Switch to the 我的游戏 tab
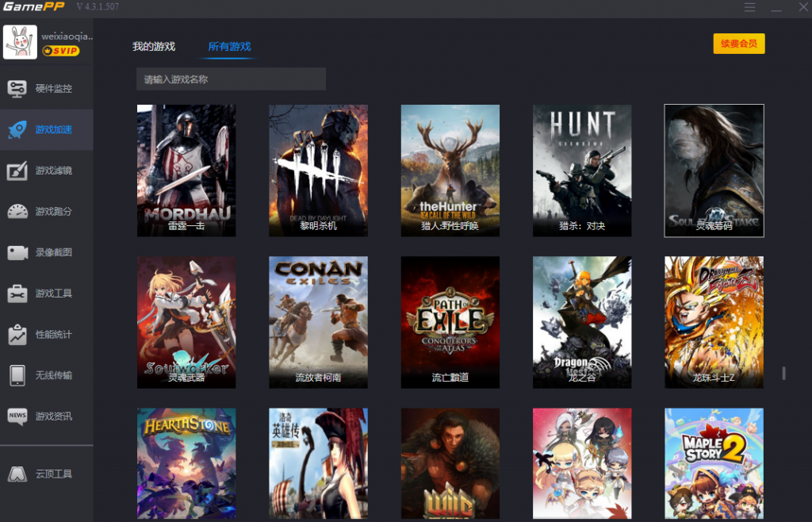812x522 pixels. [x=154, y=47]
